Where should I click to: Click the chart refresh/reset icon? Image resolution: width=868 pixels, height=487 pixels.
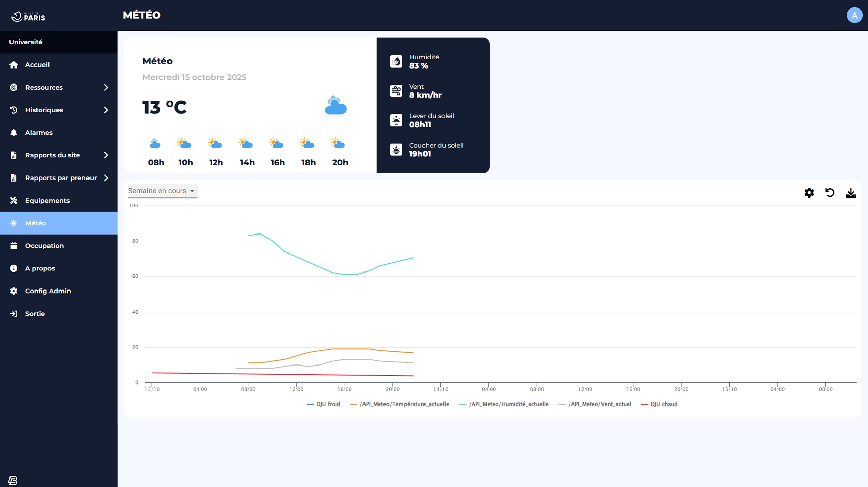coord(830,193)
